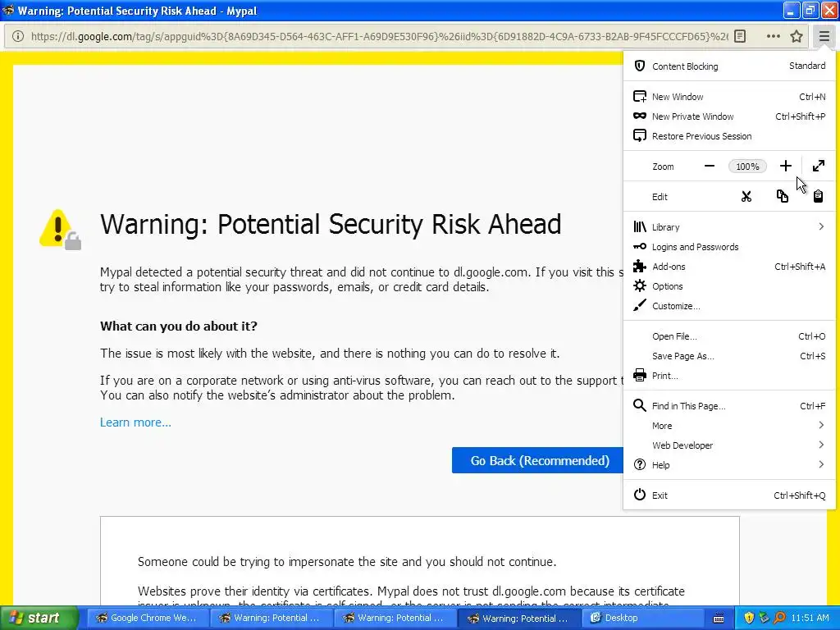
Task: Open page actions three-dot icon
Action: click(773, 36)
